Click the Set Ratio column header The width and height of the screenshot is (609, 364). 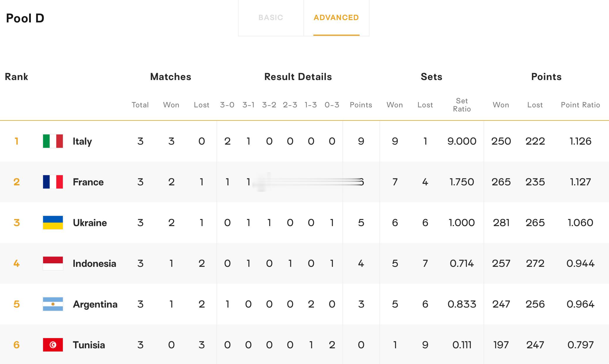pos(462,105)
